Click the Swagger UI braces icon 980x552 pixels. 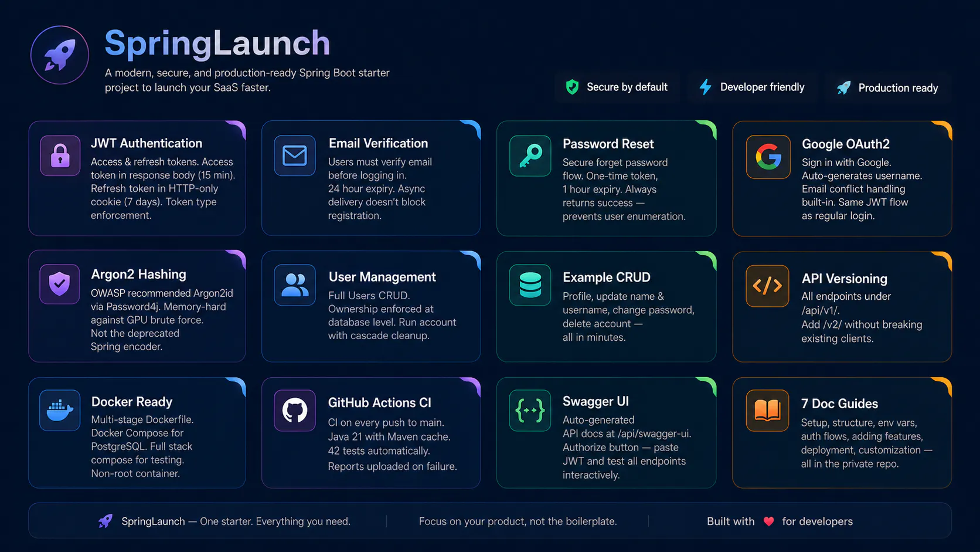coord(530,411)
